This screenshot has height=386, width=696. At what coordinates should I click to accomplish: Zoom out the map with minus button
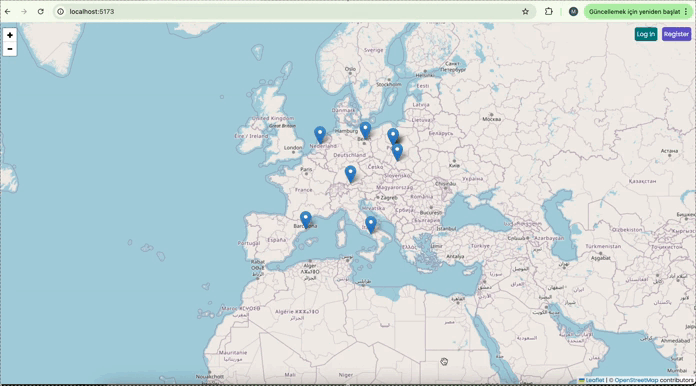[x=10, y=49]
